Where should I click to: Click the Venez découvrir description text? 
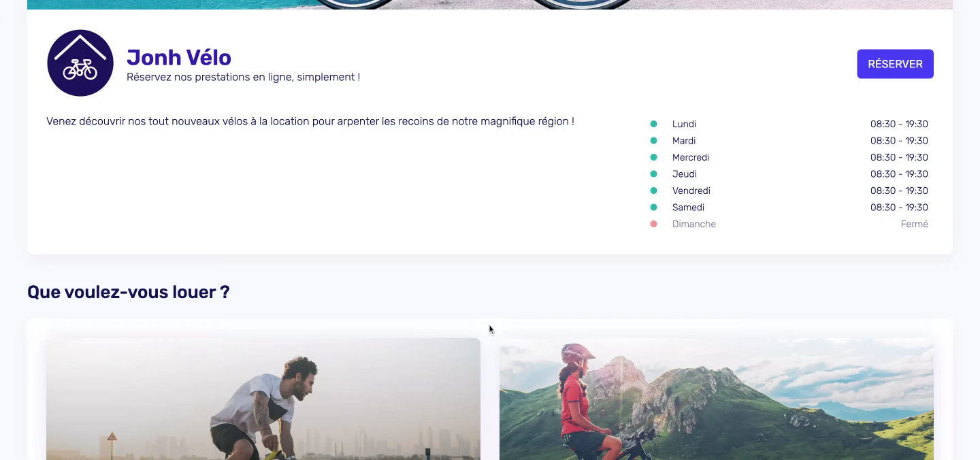310,121
